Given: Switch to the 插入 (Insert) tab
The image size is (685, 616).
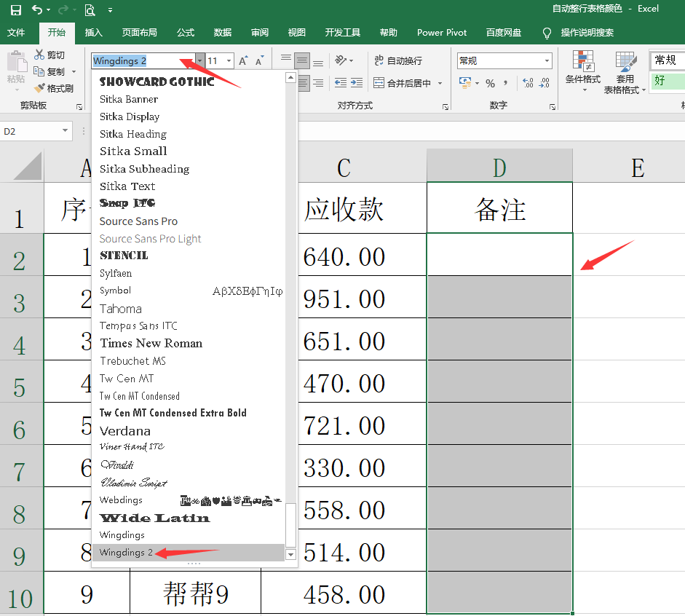Looking at the screenshot, I should (x=93, y=33).
